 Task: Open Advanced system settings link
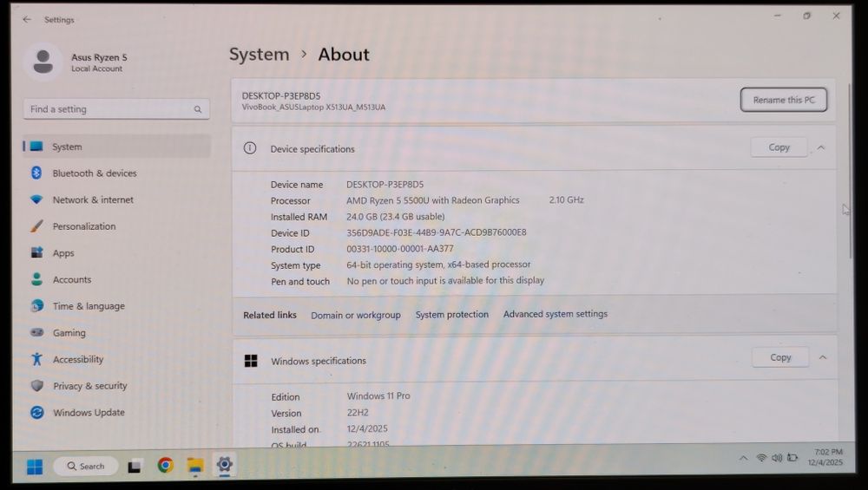coord(556,314)
